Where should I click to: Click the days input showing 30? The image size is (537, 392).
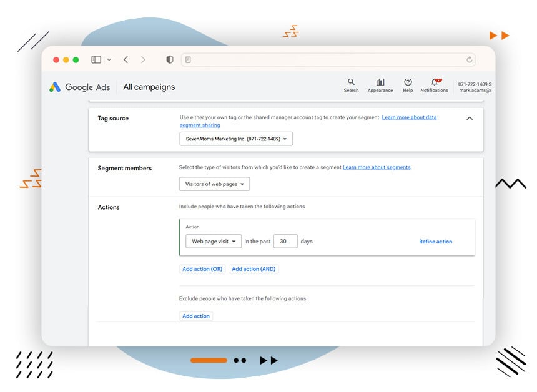point(285,241)
